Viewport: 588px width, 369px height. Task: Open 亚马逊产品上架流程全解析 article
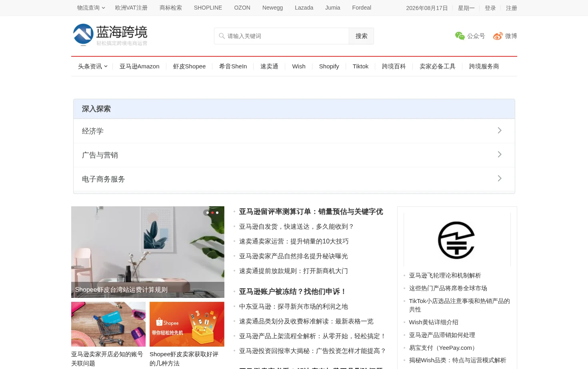[x=312, y=336]
